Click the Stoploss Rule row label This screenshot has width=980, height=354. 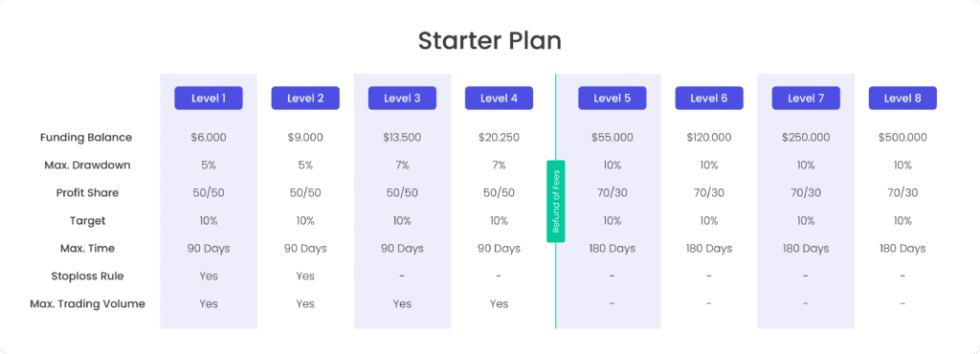(87, 276)
